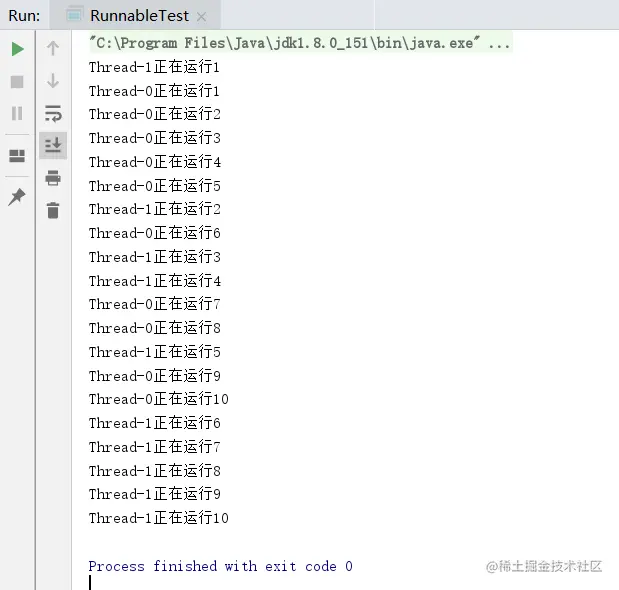Pin the Run tab with the pin icon
619x590 pixels.
coord(17,197)
